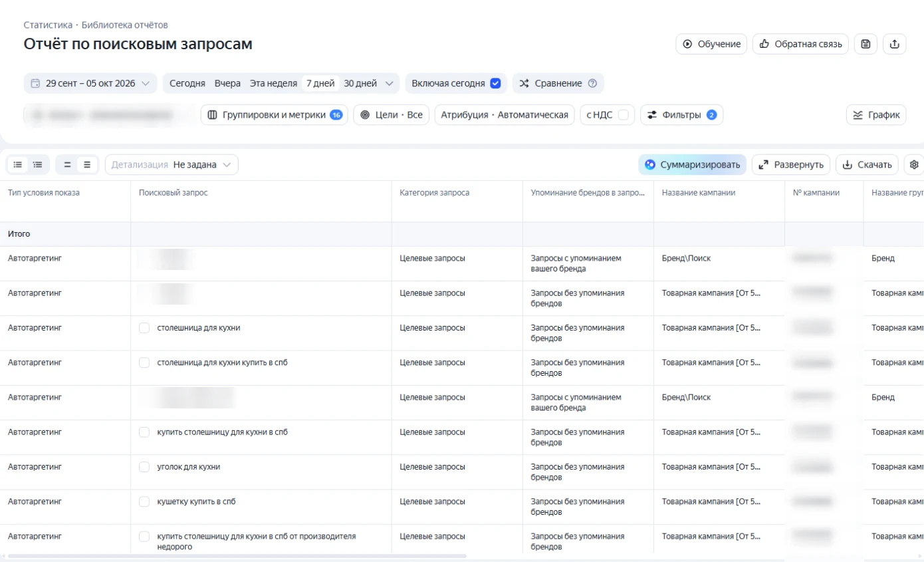
Task: Open the date range picker 29 сент – 05 окт
Action: coord(90,84)
